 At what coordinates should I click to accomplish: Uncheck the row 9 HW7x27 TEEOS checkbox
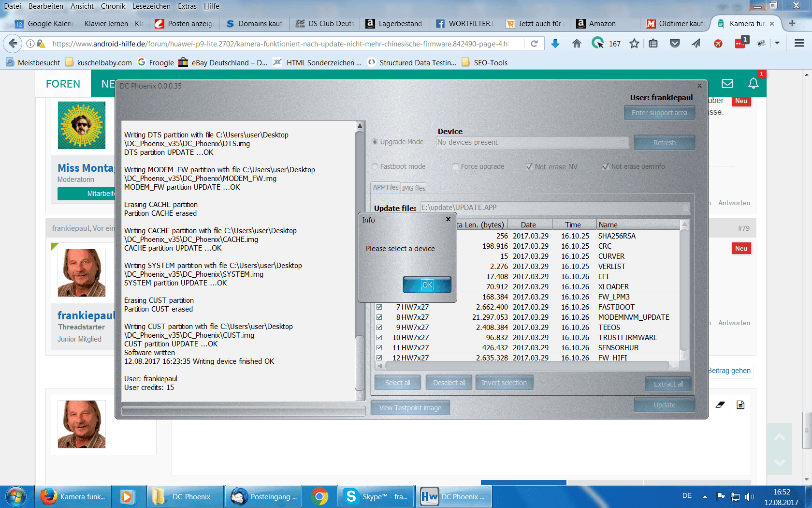coord(379,328)
